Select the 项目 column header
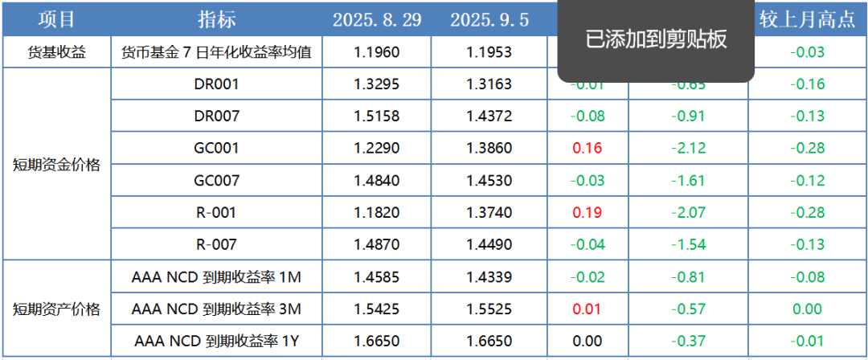 55,19
